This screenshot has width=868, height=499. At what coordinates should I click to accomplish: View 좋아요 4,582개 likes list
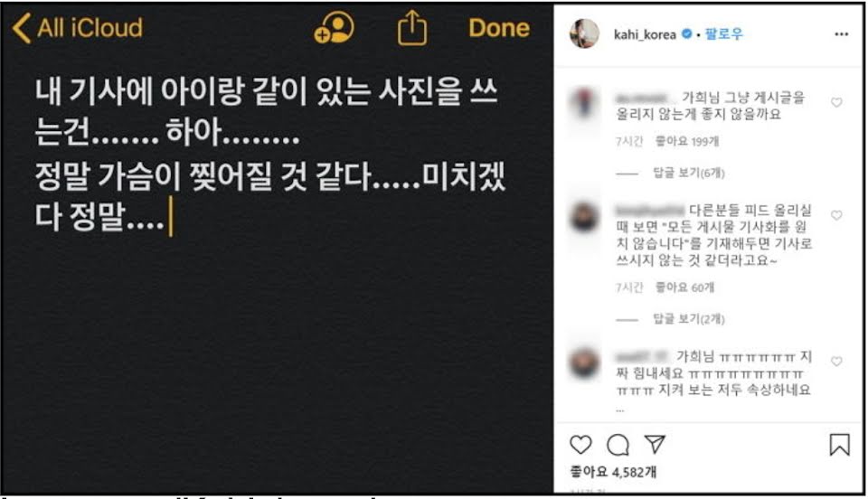(x=613, y=472)
